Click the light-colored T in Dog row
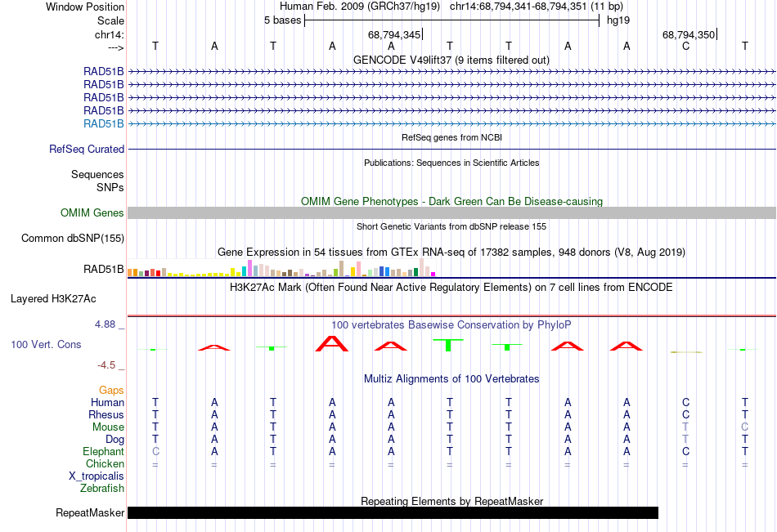777x532 pixels. tap(686, 439)
